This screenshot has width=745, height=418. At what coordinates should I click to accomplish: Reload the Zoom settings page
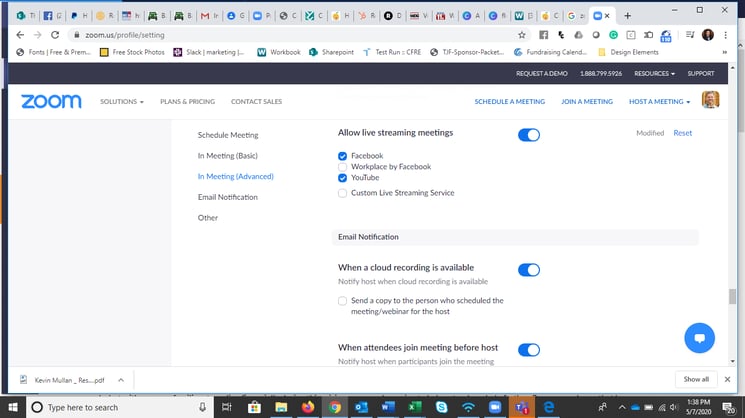[55, 35]
